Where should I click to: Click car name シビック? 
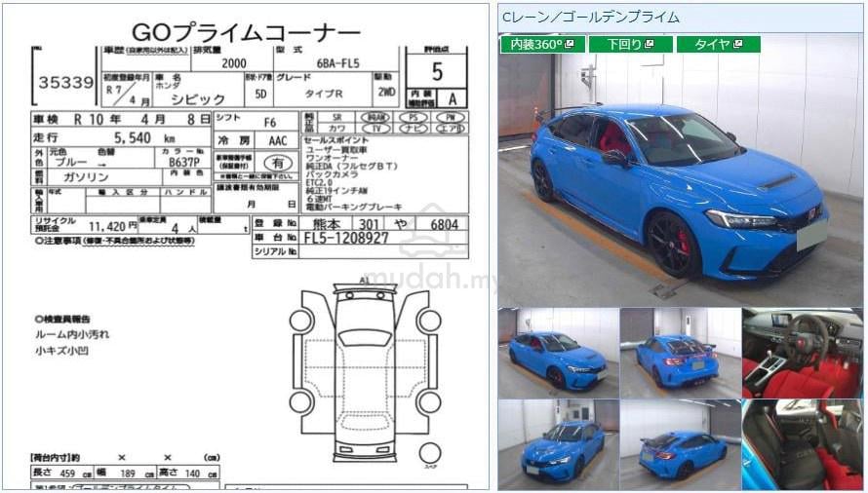click(x=198, y=99)
